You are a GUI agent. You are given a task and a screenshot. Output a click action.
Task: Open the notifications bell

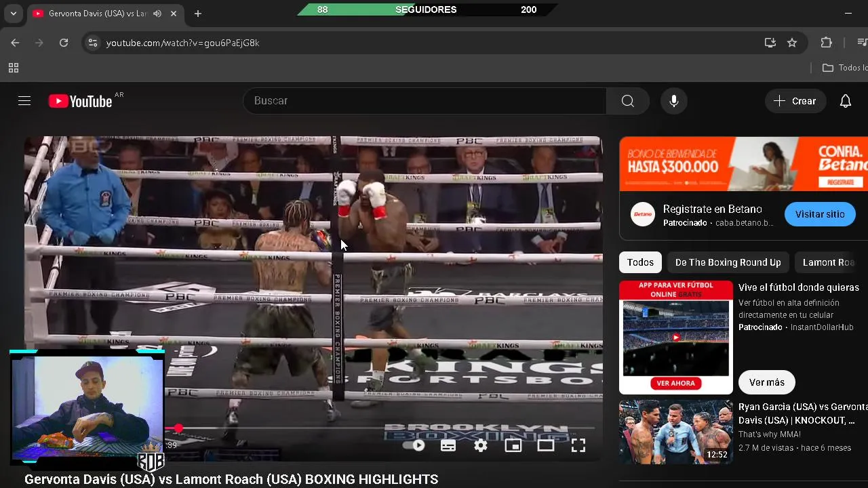[x=846, y=101]
